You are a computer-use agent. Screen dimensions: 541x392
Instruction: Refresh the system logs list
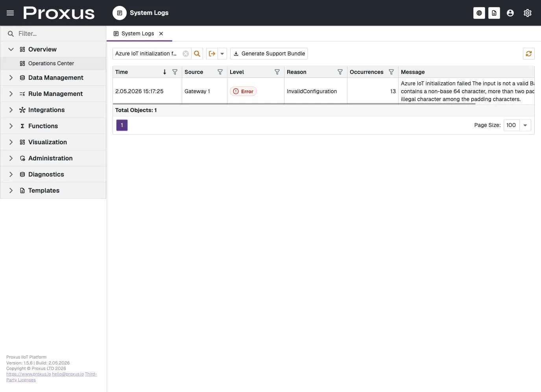529,53
